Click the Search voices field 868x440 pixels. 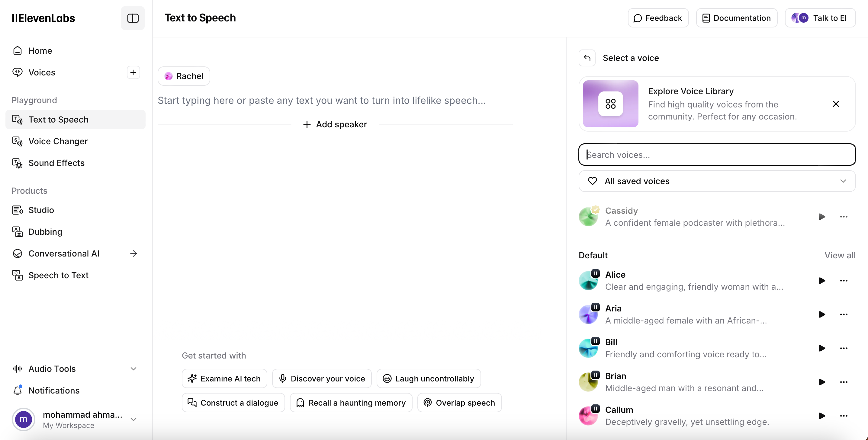point(717,155)
